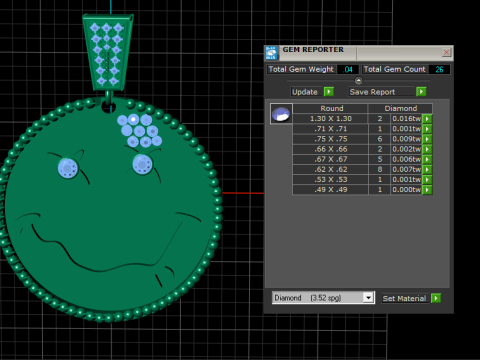Open the Diamond material dropdown

click(x=368, y=298)
